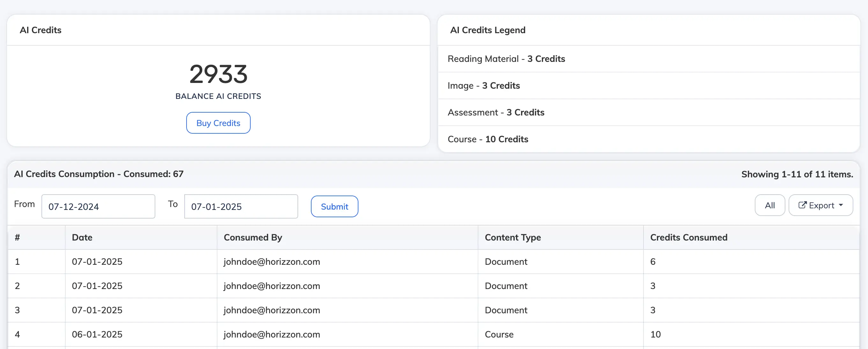Click the To date field
The width and height of the screenshot is (868, 349).
[x=241, y=207]
